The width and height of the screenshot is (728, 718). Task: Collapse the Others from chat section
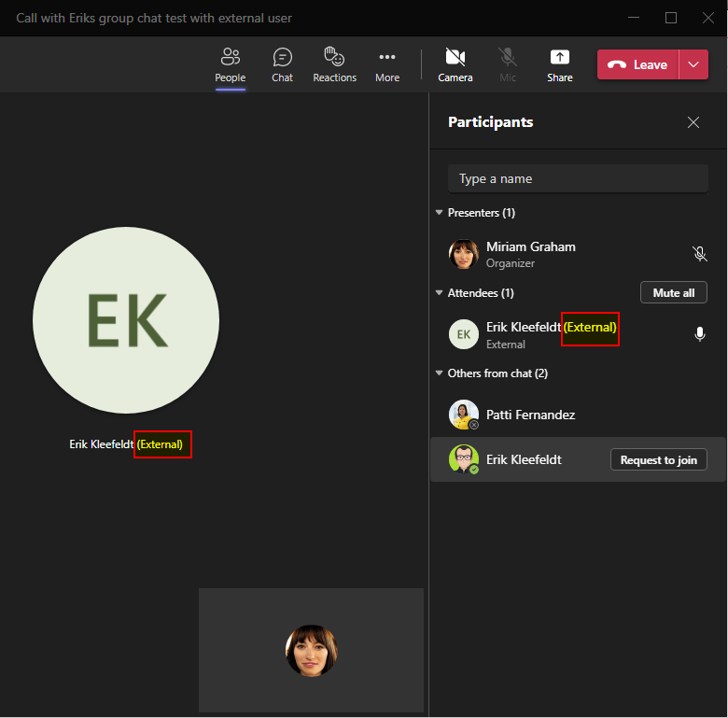point(440,373)
